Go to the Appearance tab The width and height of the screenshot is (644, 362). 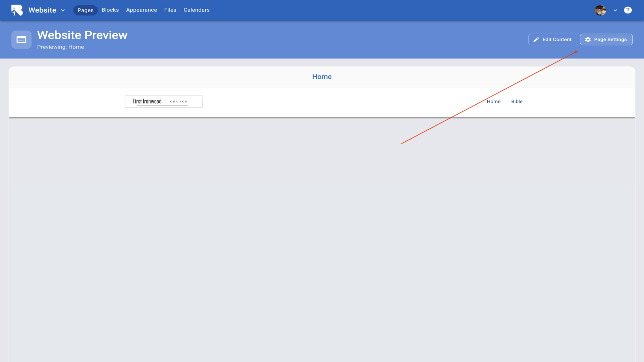click(x=141, y=10)
